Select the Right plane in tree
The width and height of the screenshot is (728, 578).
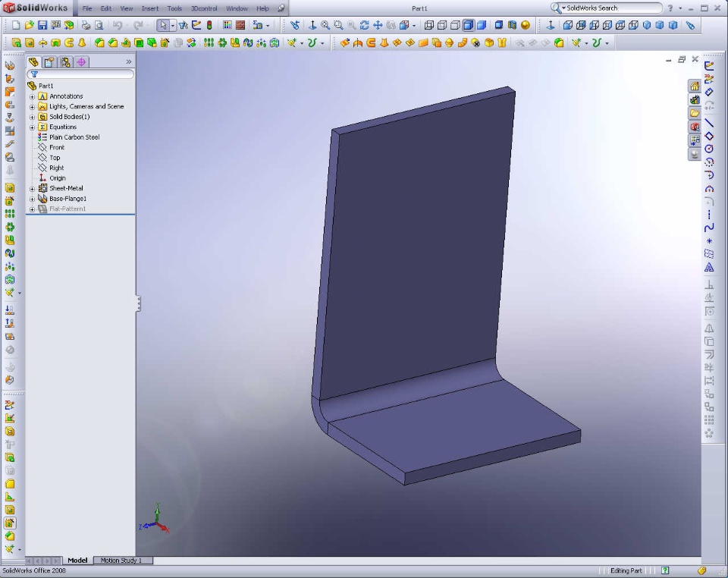pos(51,168)
